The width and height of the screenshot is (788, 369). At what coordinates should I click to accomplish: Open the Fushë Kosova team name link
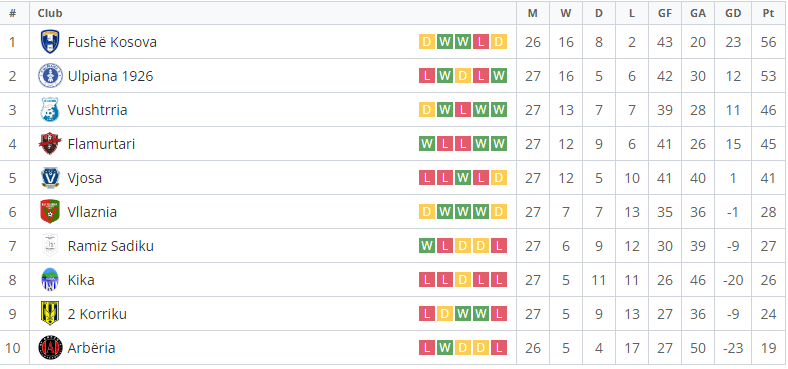(x=112, y=42)
